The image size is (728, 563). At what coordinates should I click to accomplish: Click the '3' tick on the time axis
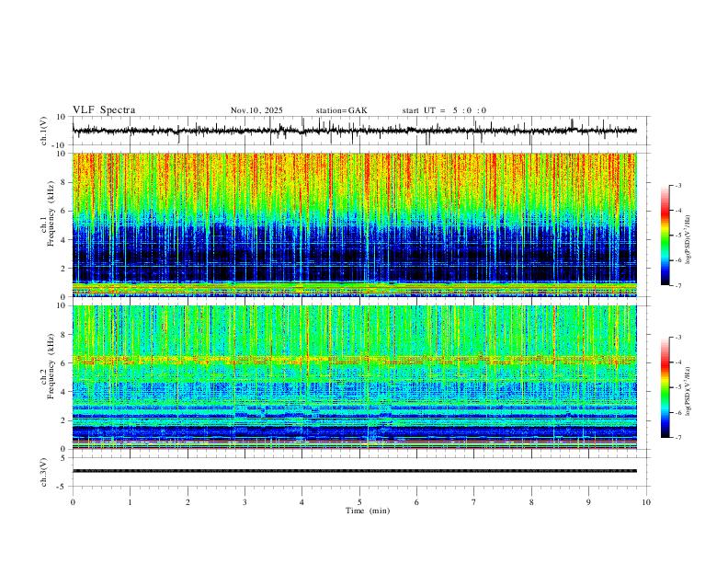[x=245, y=502]
